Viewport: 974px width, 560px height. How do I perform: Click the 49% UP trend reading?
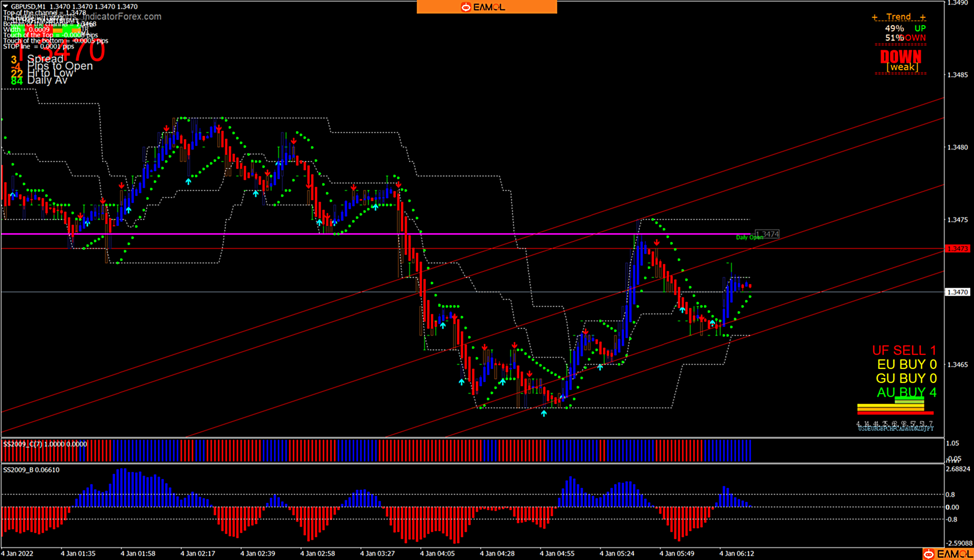coord(905,28)
